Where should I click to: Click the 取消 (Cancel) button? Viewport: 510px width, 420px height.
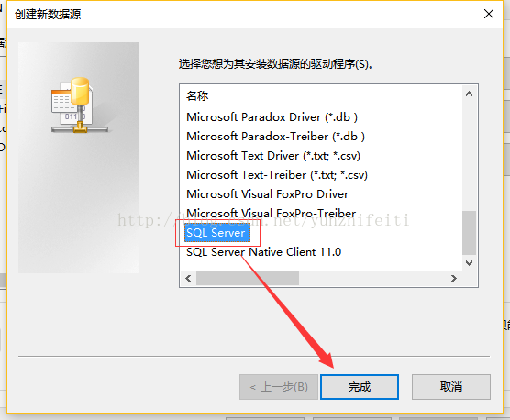point(450,386)
